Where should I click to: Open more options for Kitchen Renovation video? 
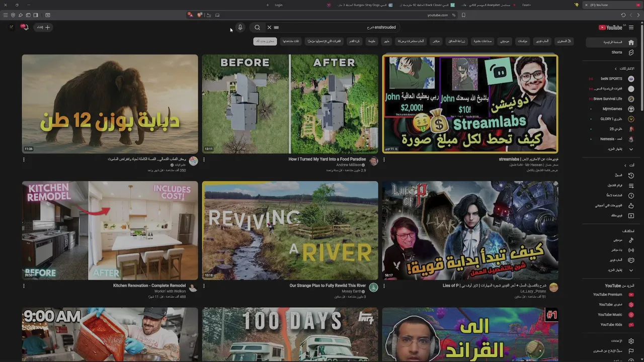click(x=24, y=286)
